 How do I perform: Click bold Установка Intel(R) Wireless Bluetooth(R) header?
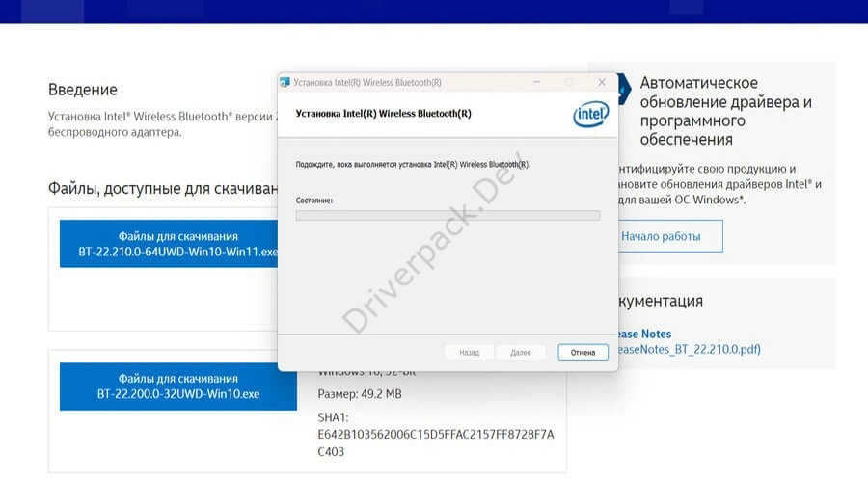click(383, 114)
